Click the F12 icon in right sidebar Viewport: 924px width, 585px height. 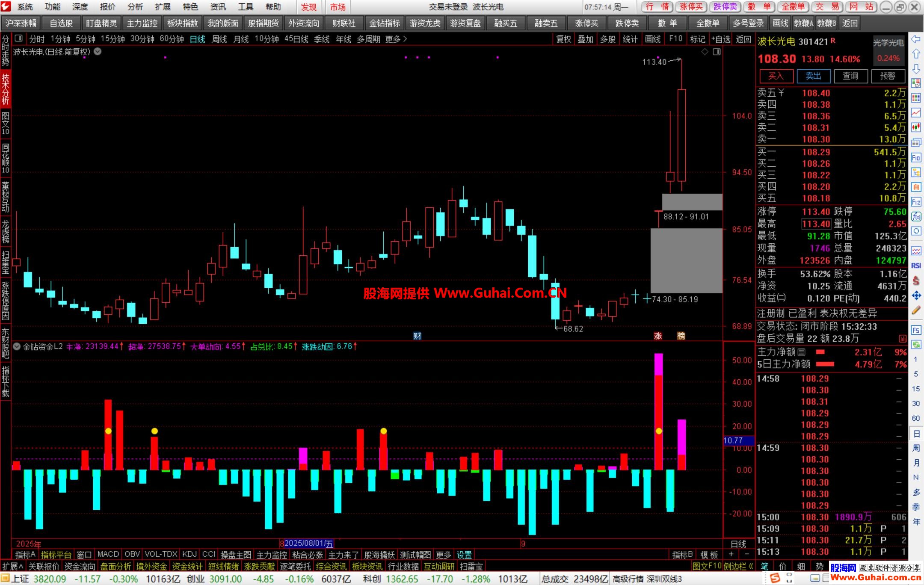916,201
